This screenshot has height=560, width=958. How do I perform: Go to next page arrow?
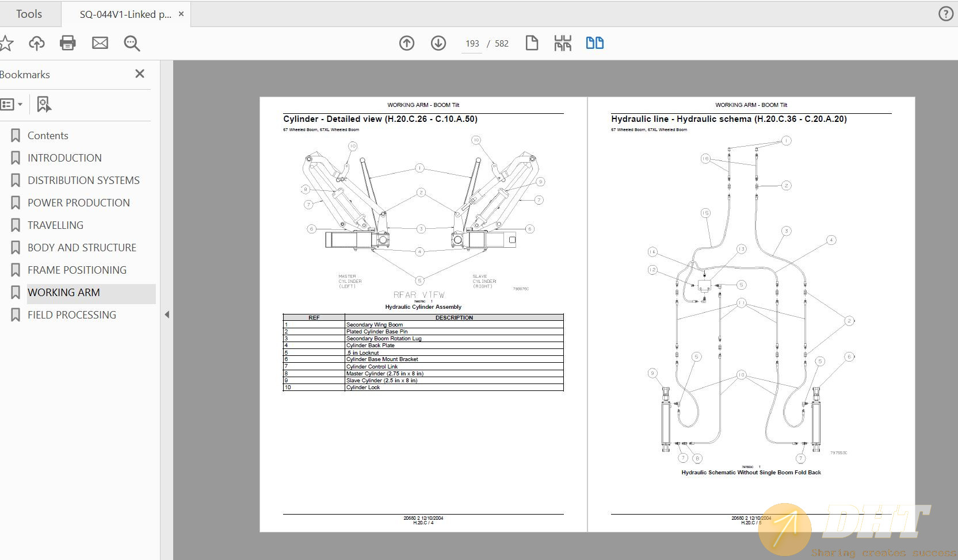pos(438,43)
